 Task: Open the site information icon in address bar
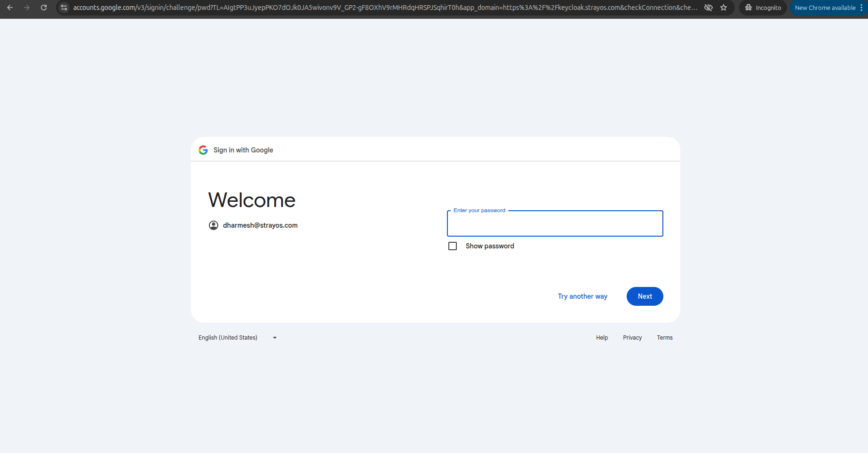(x=64, y=8)
